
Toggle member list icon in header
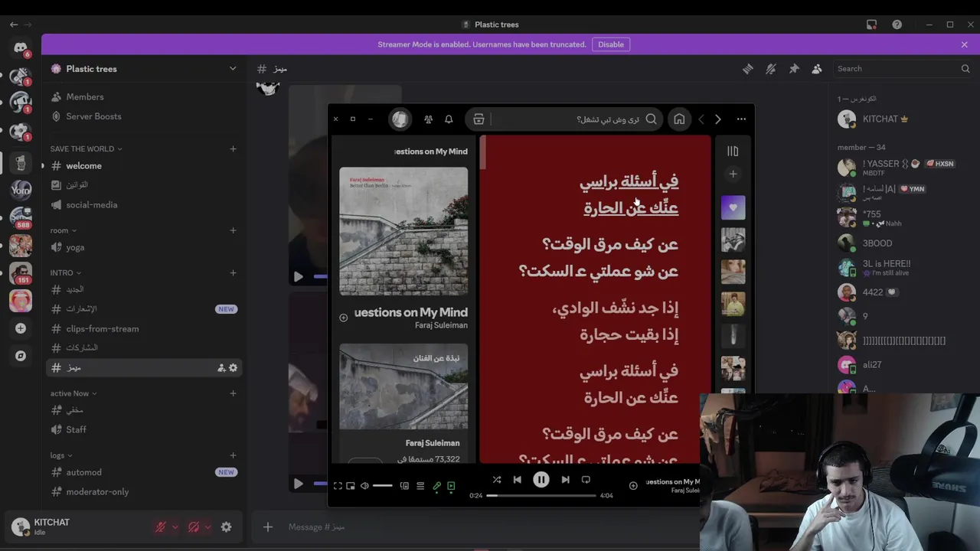coord(817,69)
